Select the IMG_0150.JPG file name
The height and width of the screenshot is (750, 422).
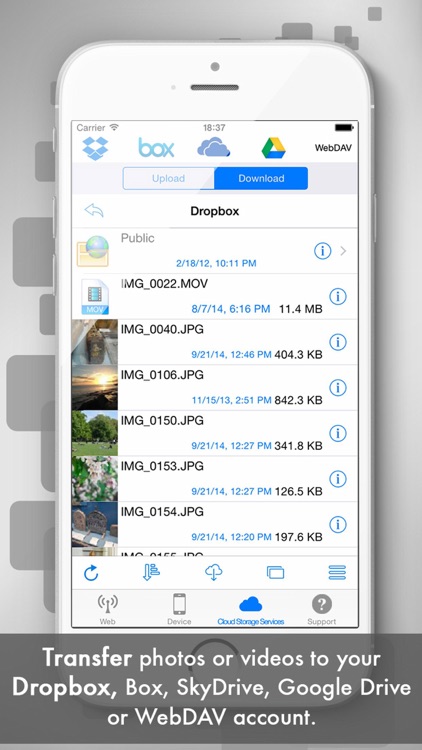coord(162,420)
